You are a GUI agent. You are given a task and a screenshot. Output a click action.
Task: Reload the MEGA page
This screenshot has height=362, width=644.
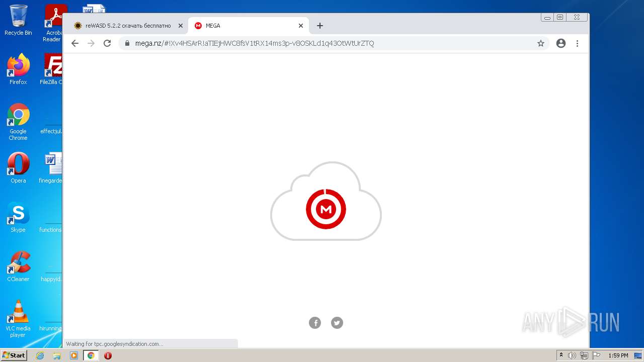coord(107,43)
